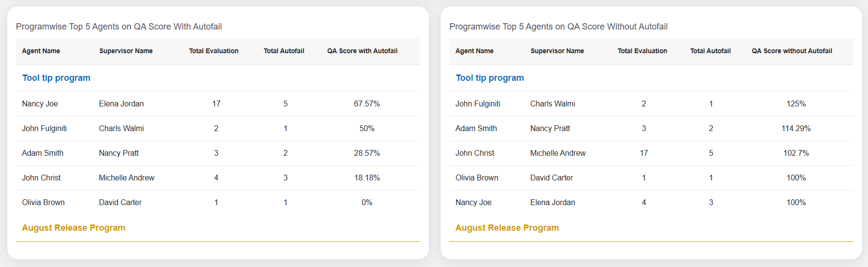Image resolution: width=868 pixels, height=267 pixels.
Task: Open Tool tip program in Without Autofail table
Action: pos(489,78)
